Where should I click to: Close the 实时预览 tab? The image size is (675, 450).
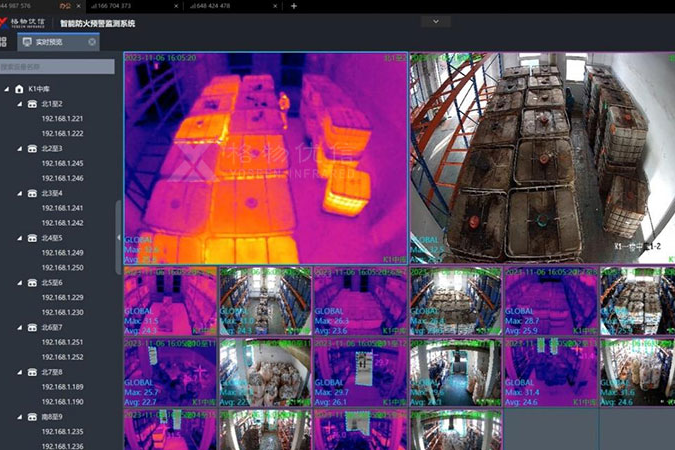[x=92, y=42]
